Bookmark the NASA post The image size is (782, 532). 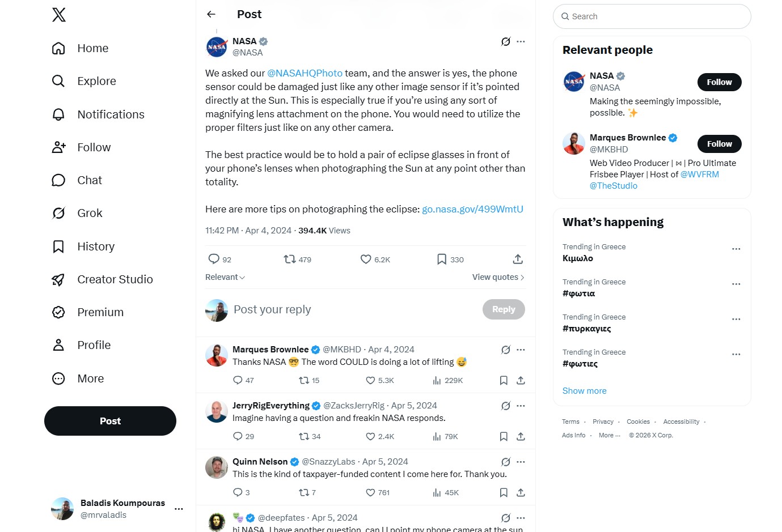(450, 259)
